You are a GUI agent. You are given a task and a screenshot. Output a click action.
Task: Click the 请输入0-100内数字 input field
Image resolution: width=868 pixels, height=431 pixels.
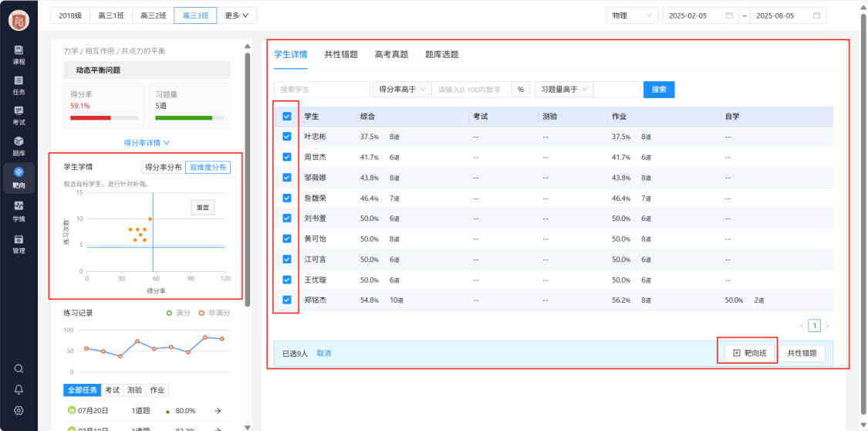[471, 89]
